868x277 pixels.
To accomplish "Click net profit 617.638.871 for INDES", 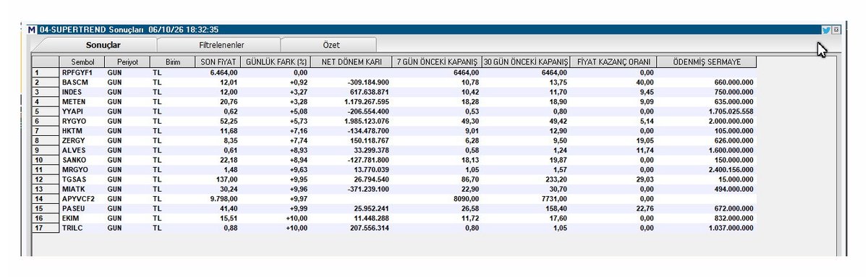I will click(x=369, y=92).
